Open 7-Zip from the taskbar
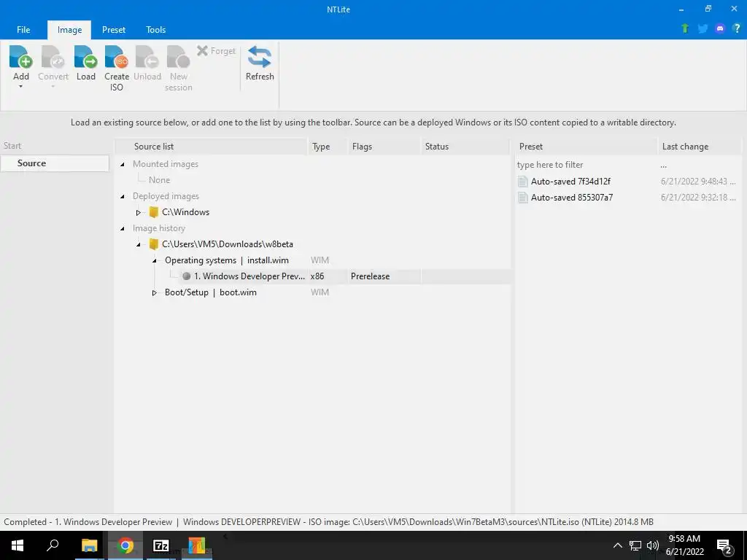Viewport: 747px width, 560px height. point(161,545)
